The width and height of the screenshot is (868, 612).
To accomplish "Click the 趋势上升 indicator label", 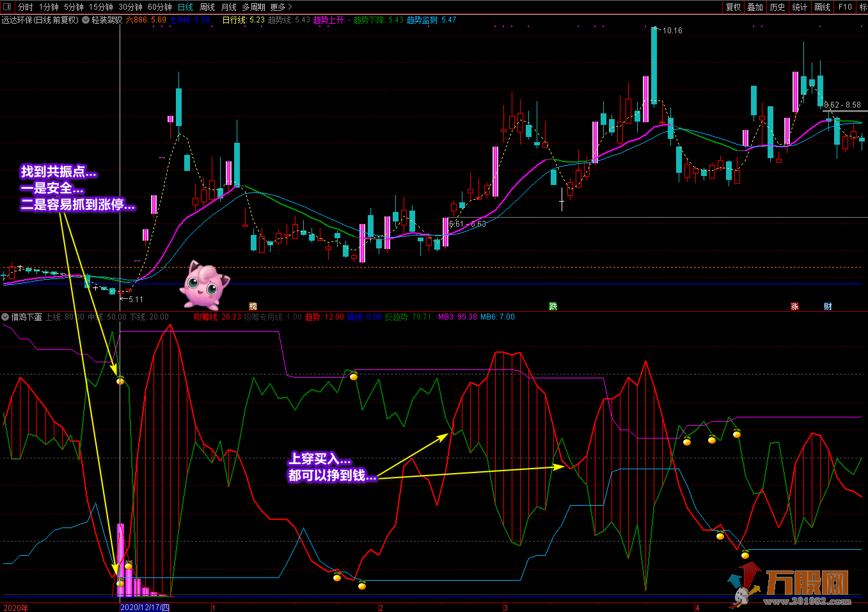I will (x=331, y=20).
